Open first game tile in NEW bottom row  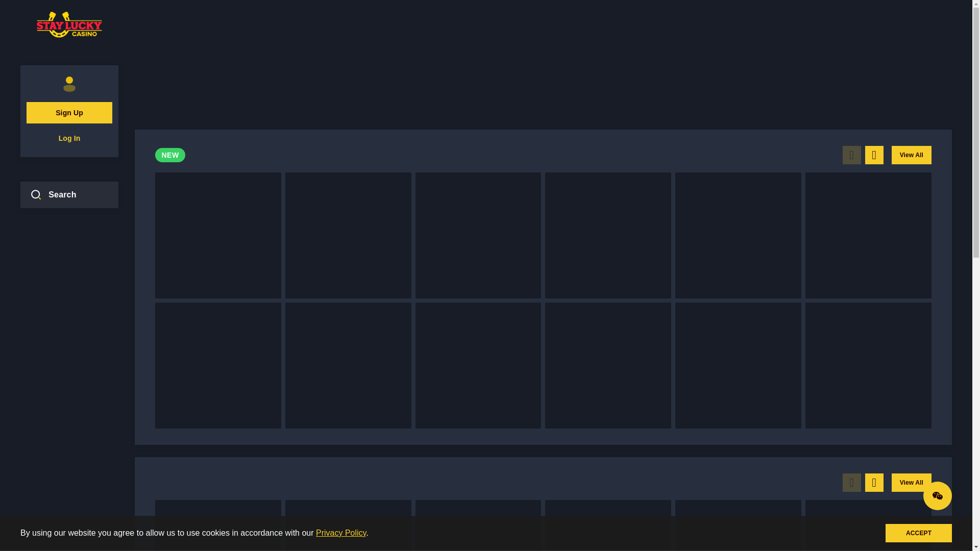(218, 366)
